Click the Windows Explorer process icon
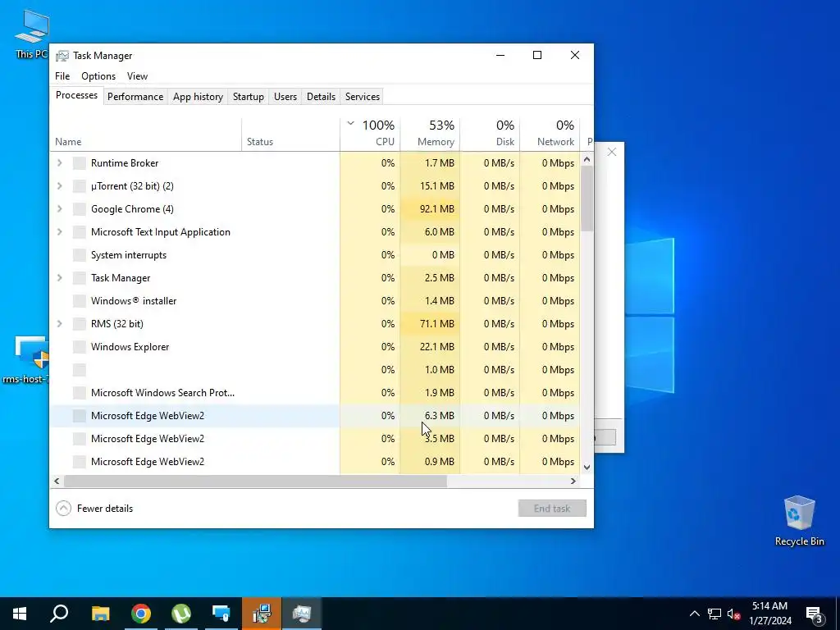Viewport: 840px width, 630px height. 80,347
